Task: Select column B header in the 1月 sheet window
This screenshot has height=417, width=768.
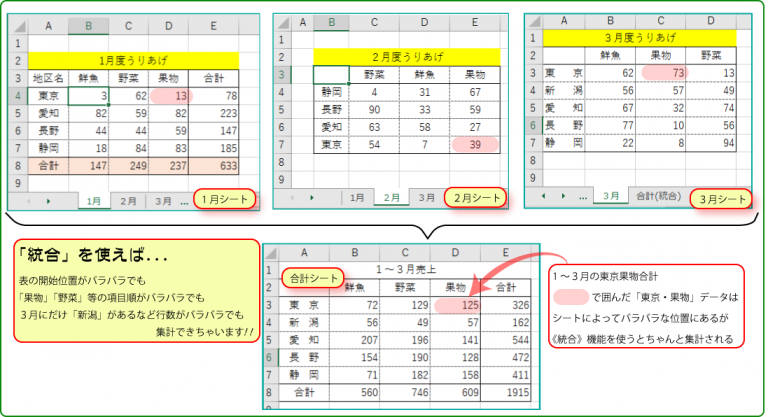Action: (89, 26)
